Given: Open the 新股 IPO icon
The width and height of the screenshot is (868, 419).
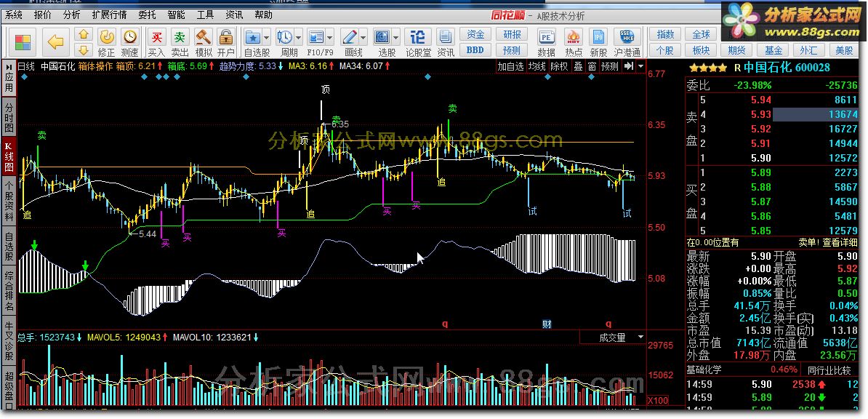Looking at the screenshot, I should (598, 37).
